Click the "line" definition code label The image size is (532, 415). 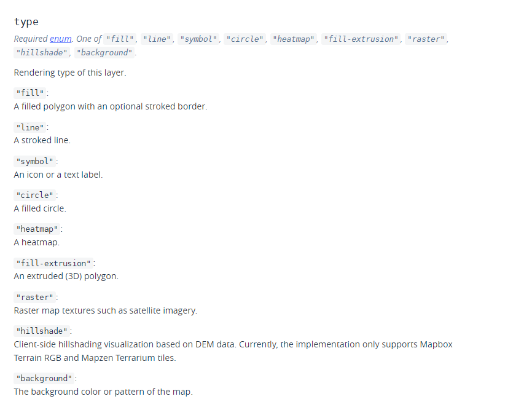tap(30, 127)
